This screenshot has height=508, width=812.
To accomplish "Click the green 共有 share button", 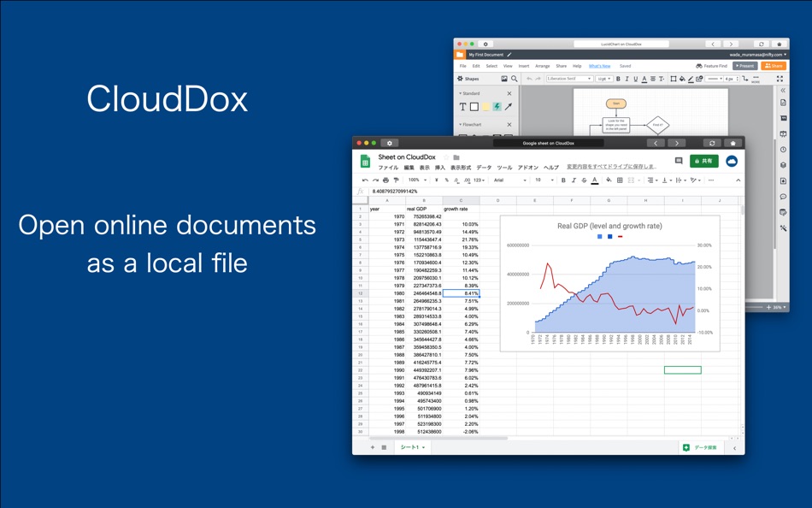I will (x=703, y=162).
